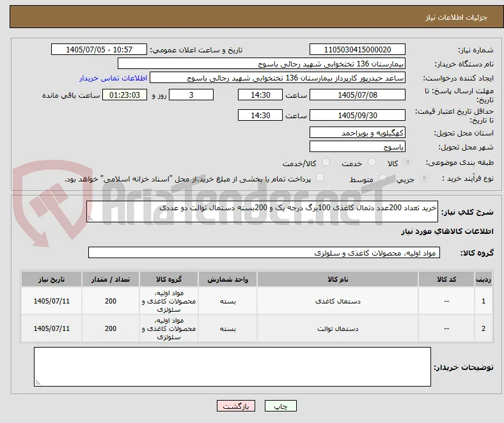The image size is (504, 423).
Task: Click date 1405/07/11 in دستمال کاغذی row
Action: [x=51, y=301]
